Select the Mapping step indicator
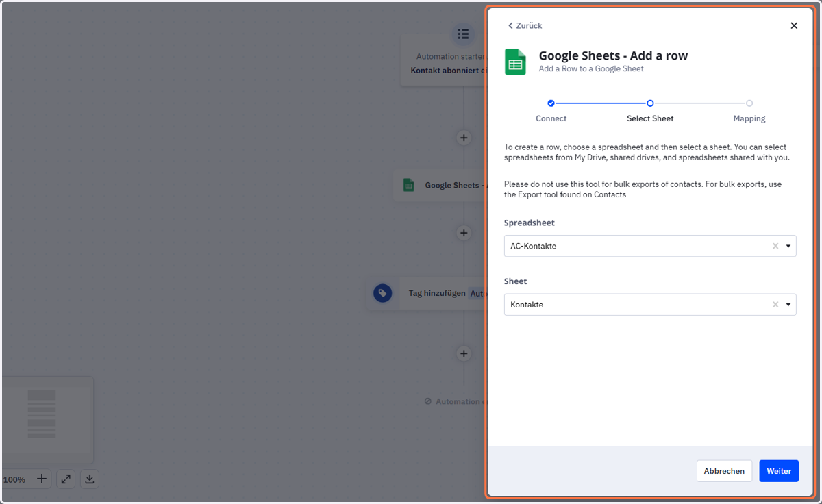 (749, 103)
